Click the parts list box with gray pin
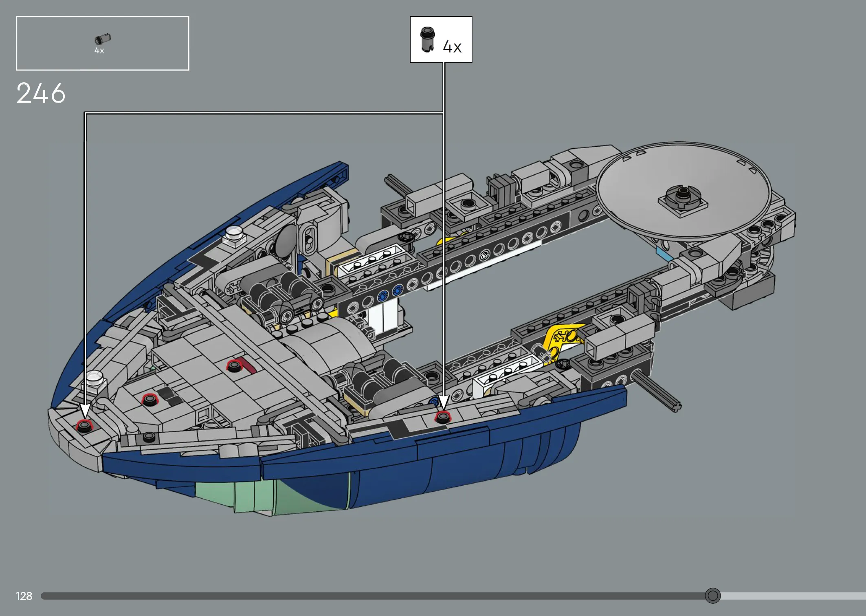 [x=103, y=43]
